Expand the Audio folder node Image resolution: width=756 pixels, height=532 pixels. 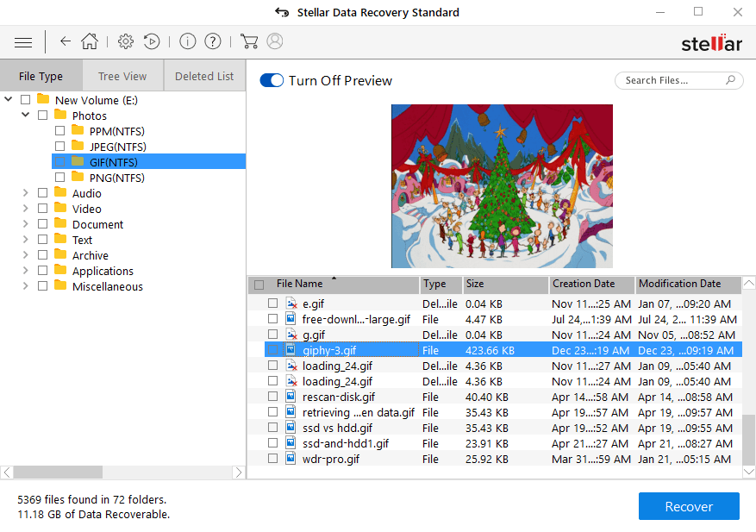(x=25, y=193)
